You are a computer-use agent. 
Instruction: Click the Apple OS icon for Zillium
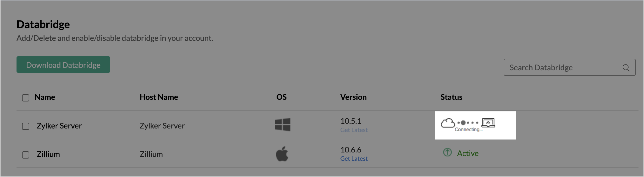coord(282,154)
